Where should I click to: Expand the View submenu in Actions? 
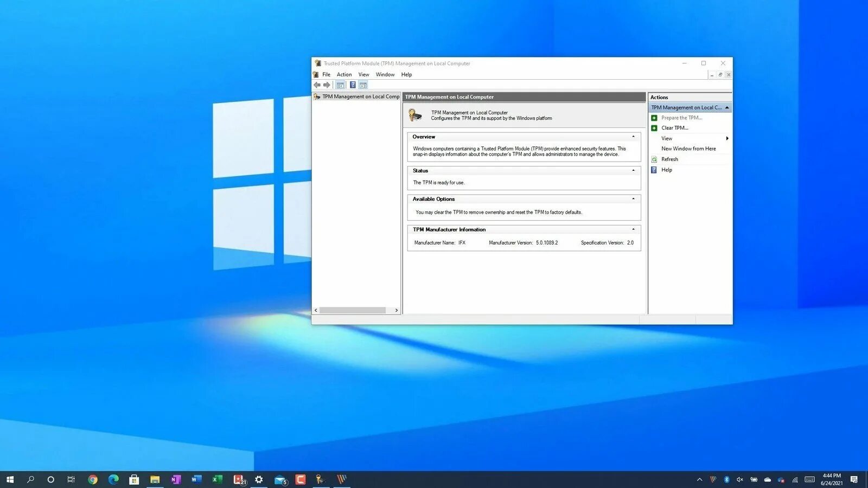727,138
